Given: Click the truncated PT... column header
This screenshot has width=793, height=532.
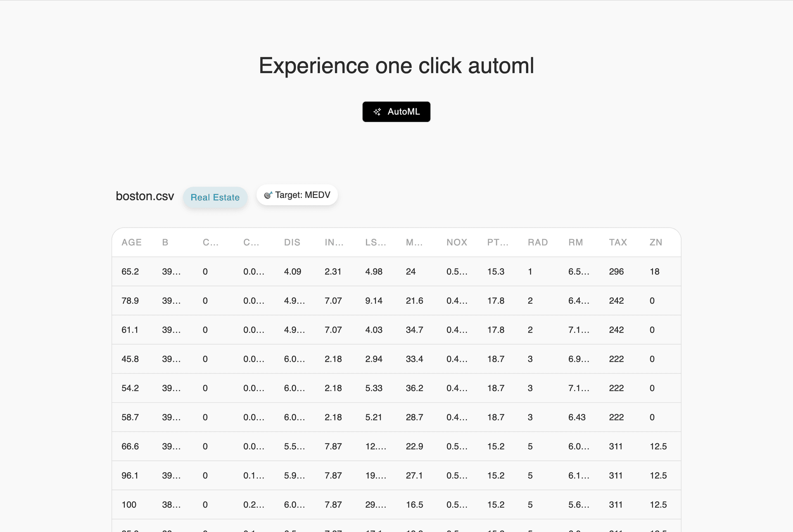Looking at the screenshot, I should (497, 242).
